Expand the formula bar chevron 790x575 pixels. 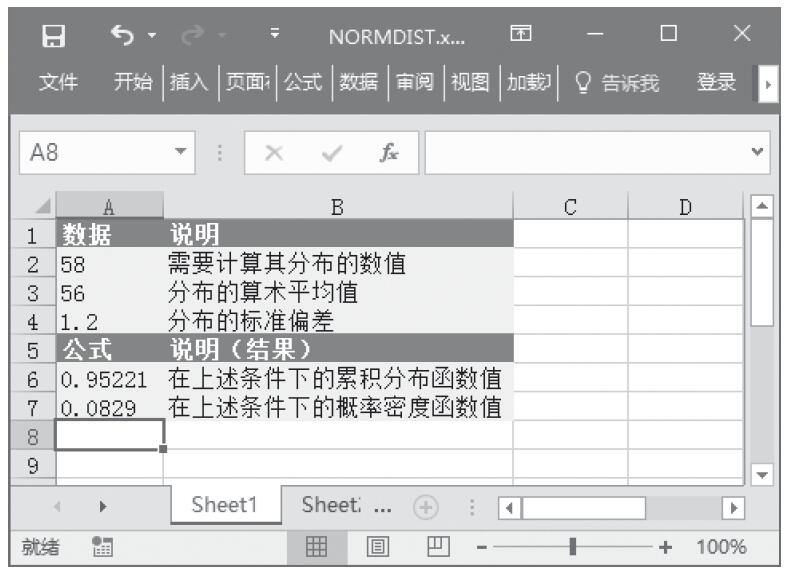(x=757, y=153)
